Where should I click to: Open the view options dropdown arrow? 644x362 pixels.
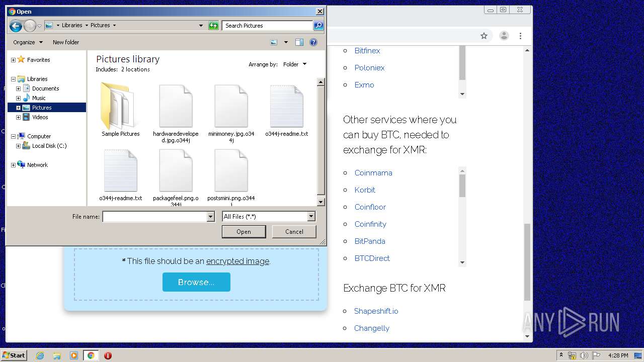click(x=286, y=42)
